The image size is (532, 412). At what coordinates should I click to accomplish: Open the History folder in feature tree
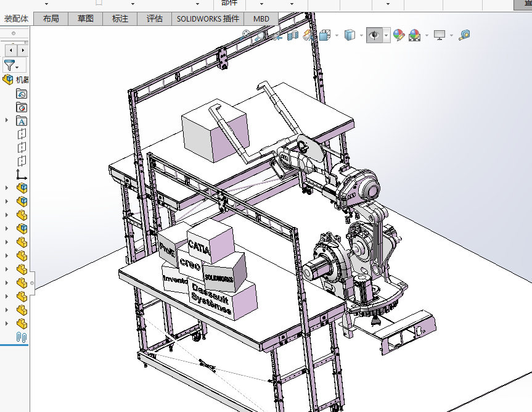point(22,94)
